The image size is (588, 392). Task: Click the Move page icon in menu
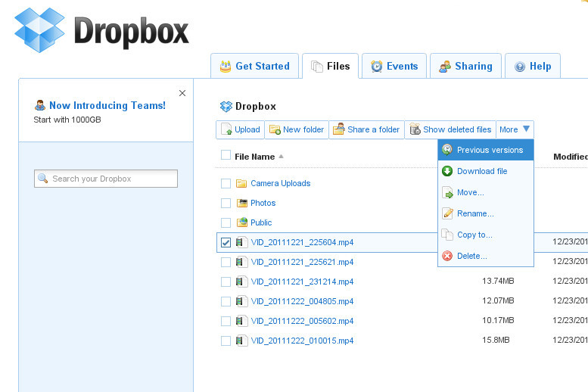[x=447, y=192]
